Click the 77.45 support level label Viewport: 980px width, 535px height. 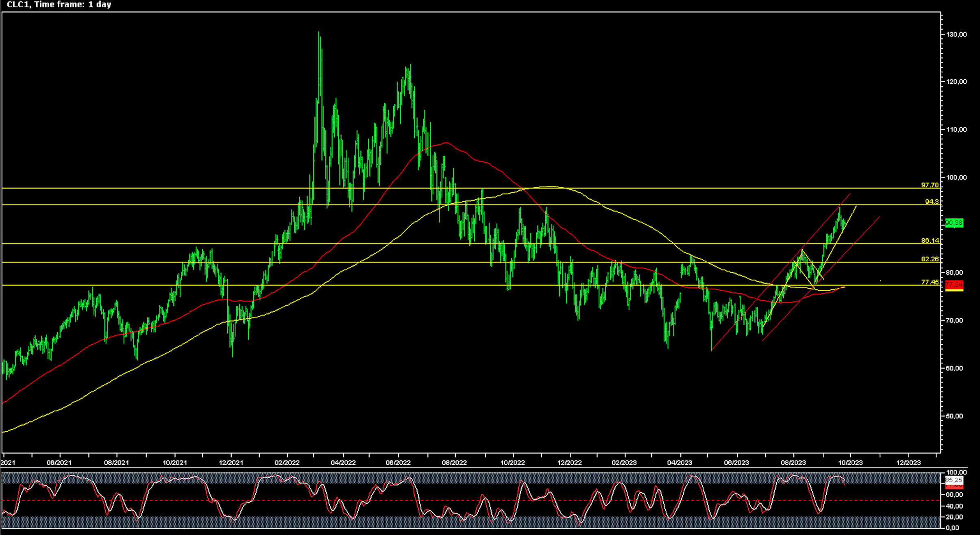click(930, 282)
